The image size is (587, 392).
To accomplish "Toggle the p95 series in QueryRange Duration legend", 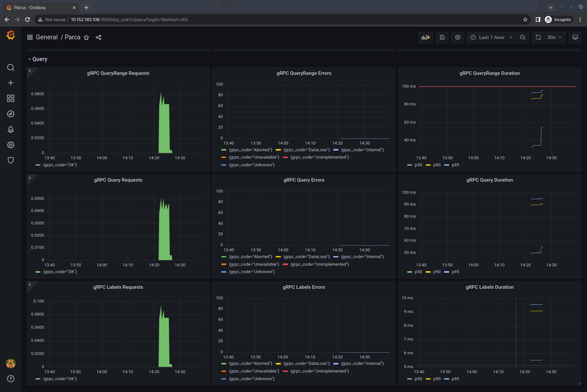I will coord(455,165).
